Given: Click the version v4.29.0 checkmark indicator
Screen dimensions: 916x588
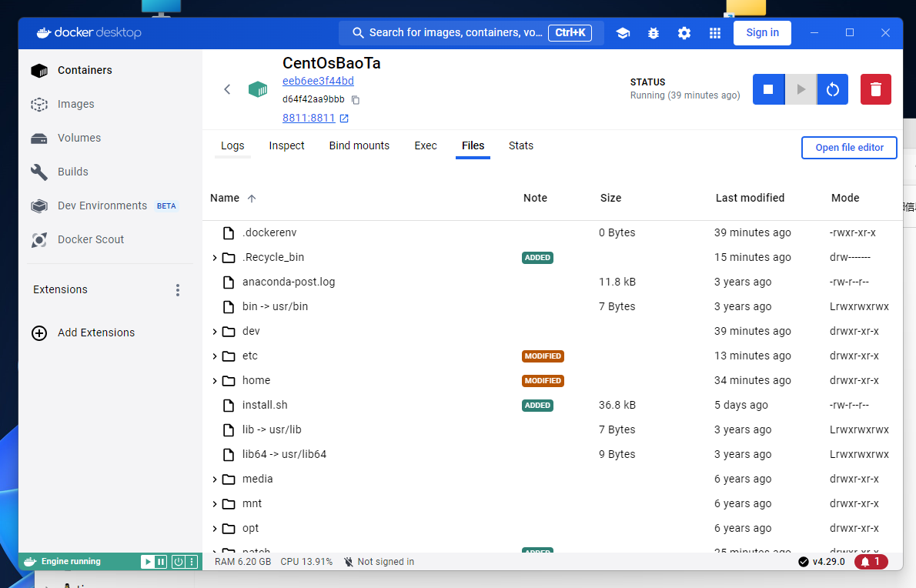Looking at the screenshot, I should pos(821,562).
